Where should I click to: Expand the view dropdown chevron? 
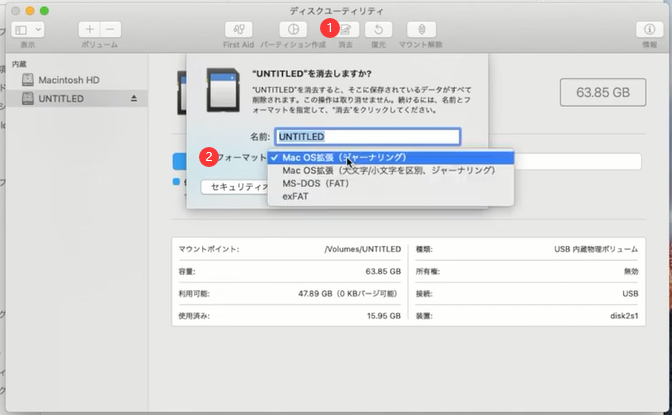coord(38,30)
